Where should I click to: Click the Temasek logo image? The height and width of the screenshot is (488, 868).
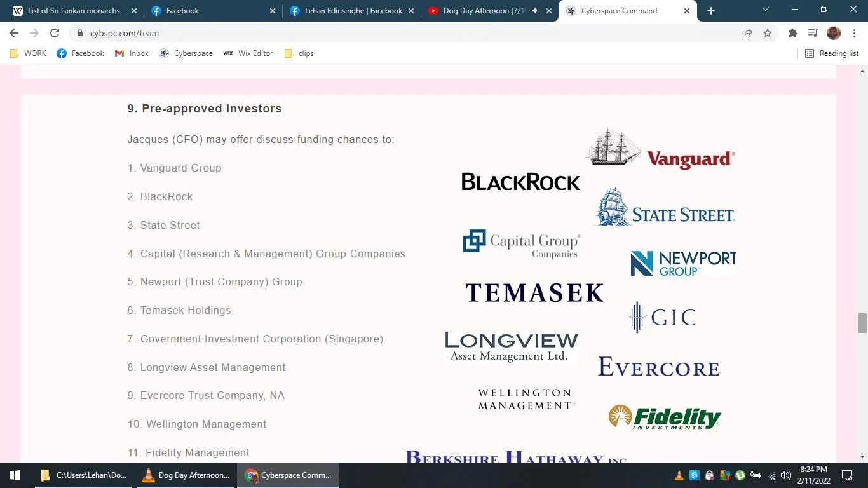pyautogui.click(x=534, y=292)
